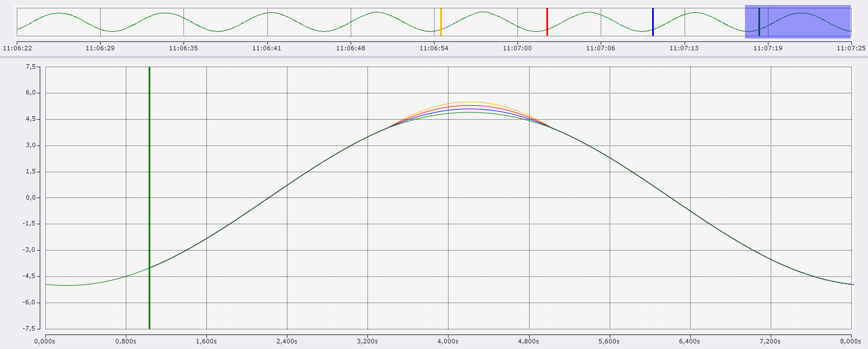Click the 3,0 y-axis label
The height and width of the screenshot is (349, 868).
coord(31,145)
